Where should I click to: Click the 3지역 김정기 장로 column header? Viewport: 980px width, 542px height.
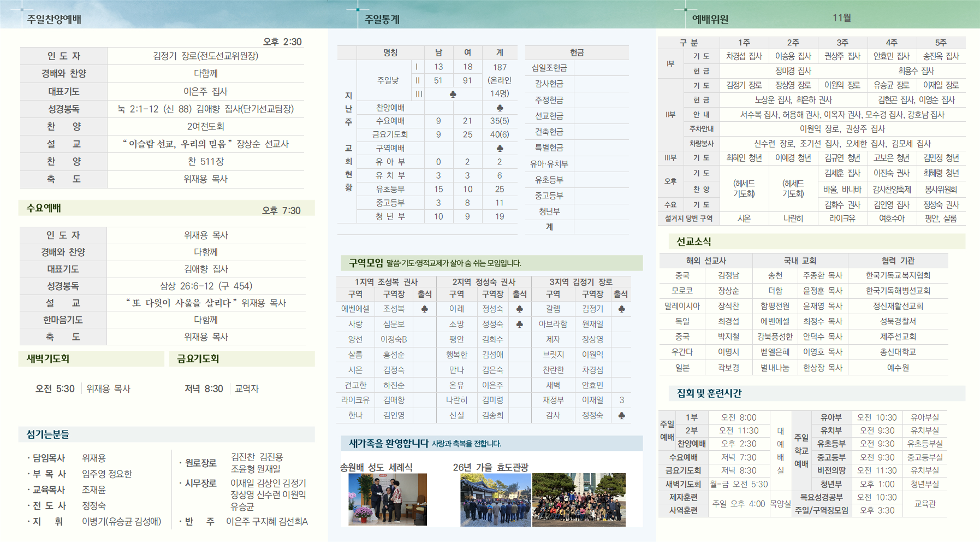coord(581,282)
